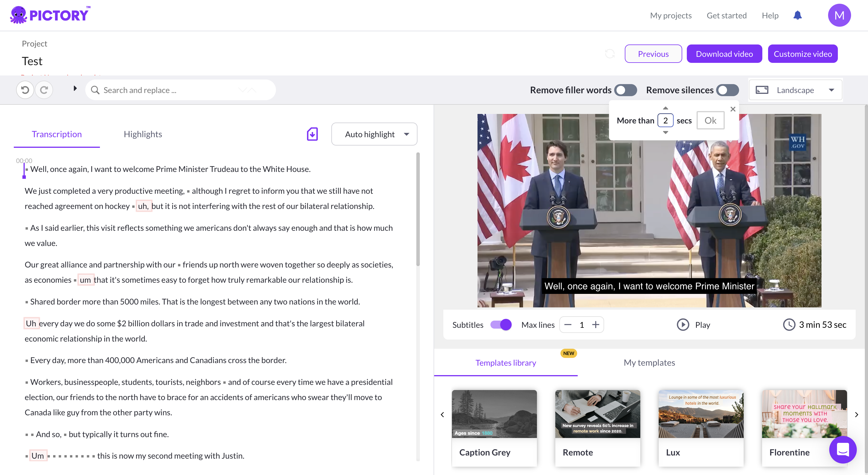Toggle Remove silences switch
Screen dimensions: 868x475
728,90
